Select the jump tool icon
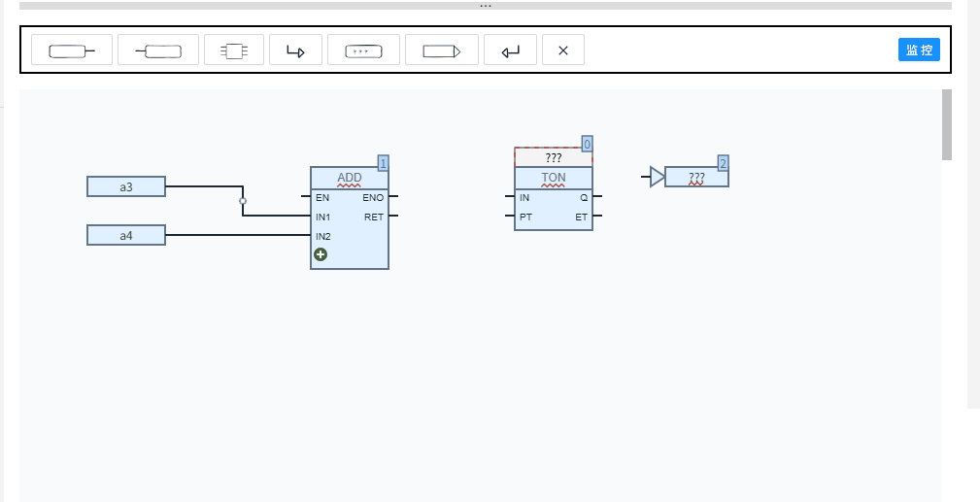 point(295,50)
